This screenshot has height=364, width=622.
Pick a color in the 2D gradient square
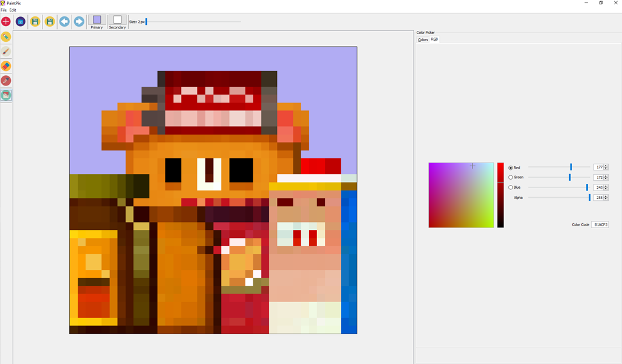pyautogui.click(x=461, y=195)
